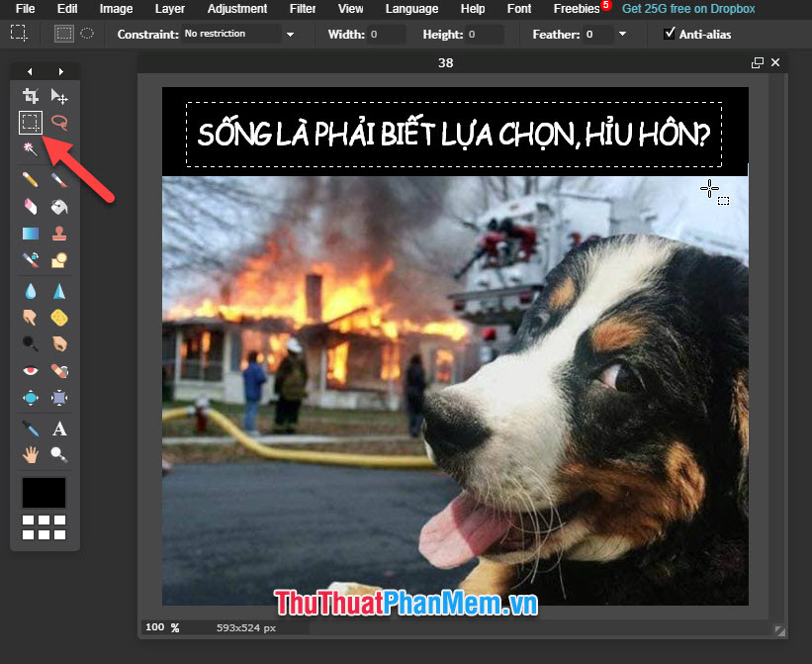This screenshot has height=664, width=812.
Task: Select the Gradient tool
Action: click(x=31, y=234)
